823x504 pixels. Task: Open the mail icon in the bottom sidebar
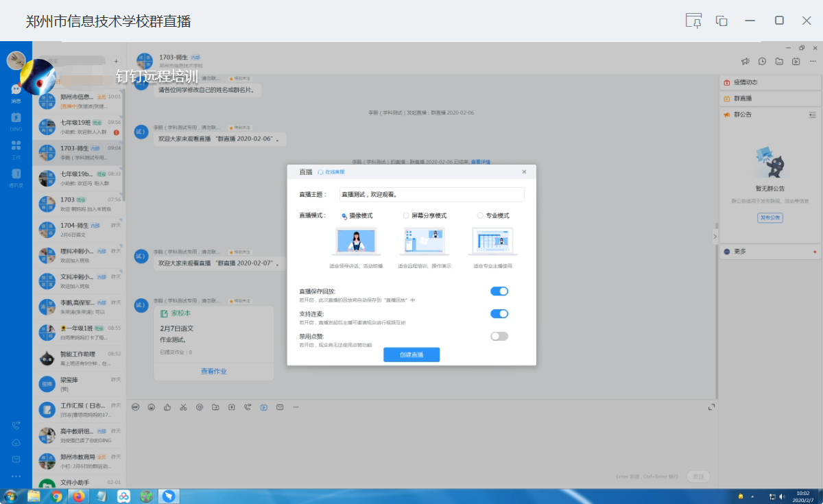pos(16,459)
